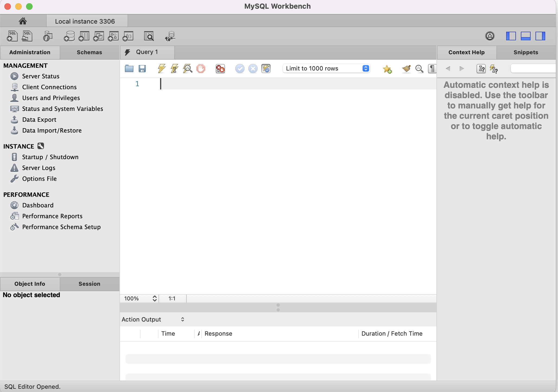Viewport: 558px width, 392px height.
Task: Click the Stop execution hand icon
Action: point(201,69)
